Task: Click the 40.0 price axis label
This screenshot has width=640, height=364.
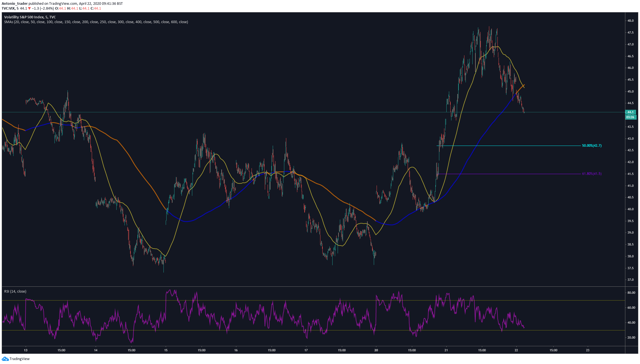Action: (x=630, y=209)
